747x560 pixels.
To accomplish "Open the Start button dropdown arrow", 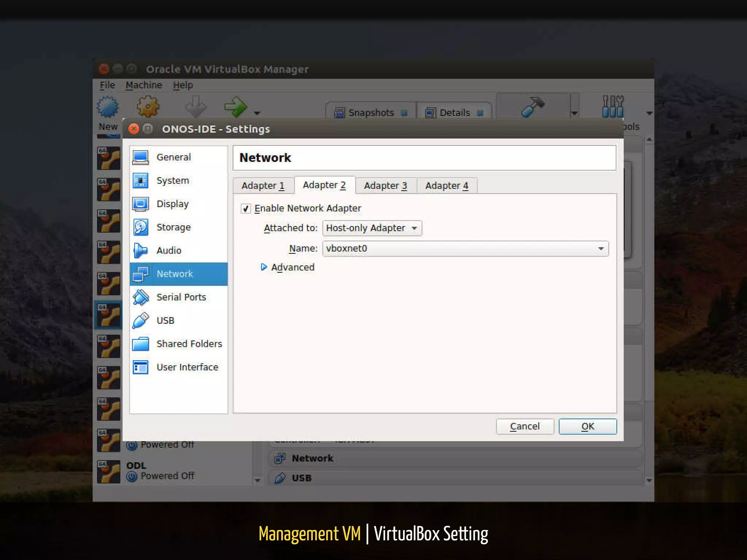I will coord(257,113).
